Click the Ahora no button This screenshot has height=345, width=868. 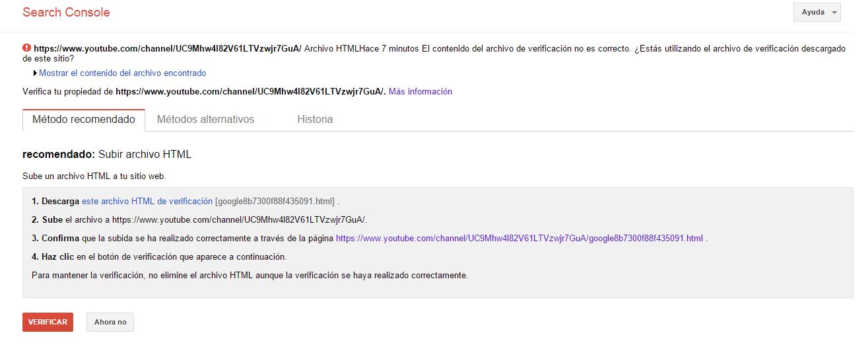point(110,322)
